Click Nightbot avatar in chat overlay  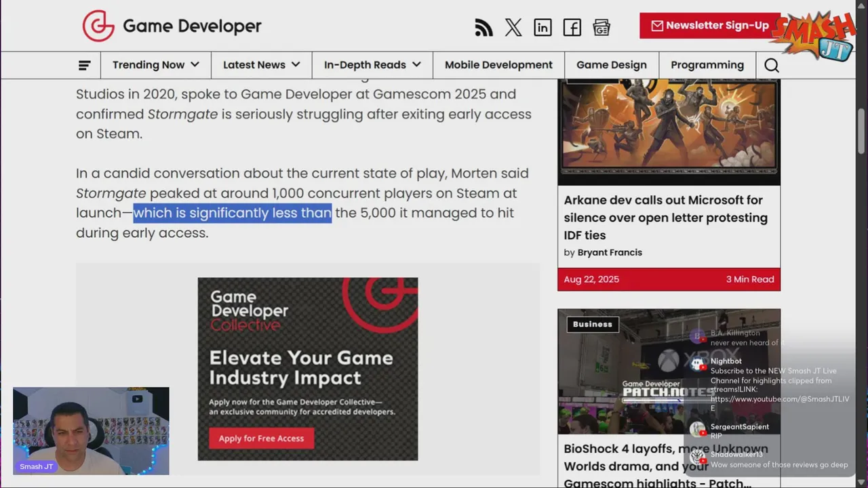698,364
